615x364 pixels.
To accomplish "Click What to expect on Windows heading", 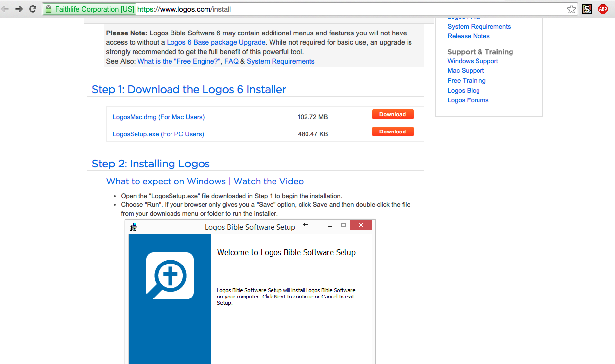I will coord(166,181).
